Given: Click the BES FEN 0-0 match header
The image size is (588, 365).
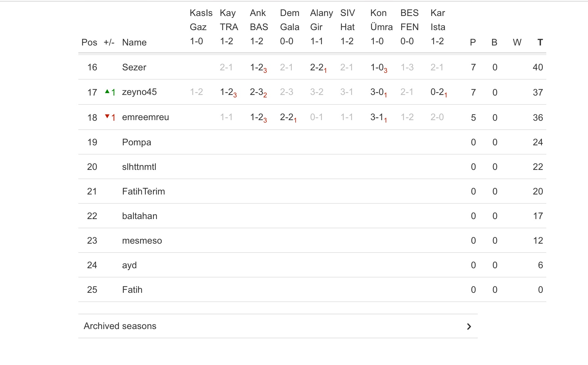Looking at the screenshot, I should pyautogui.click(x=409, y=27).
